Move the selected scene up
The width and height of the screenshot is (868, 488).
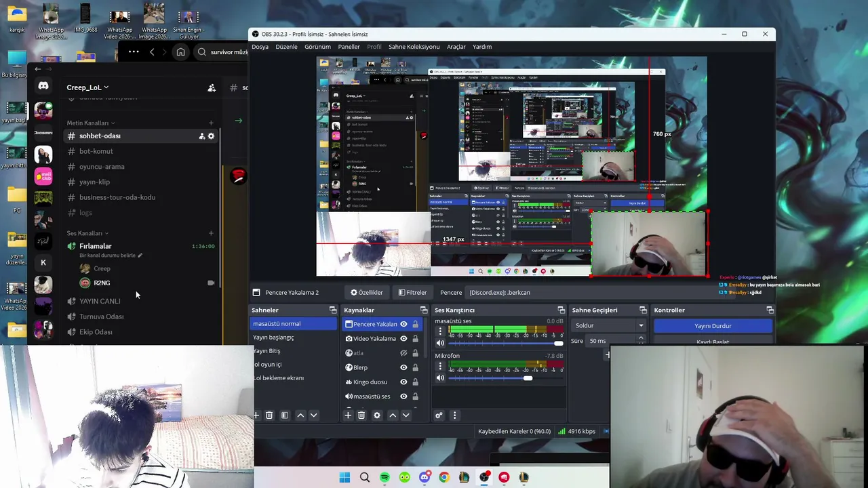click(x=300, y=415)
